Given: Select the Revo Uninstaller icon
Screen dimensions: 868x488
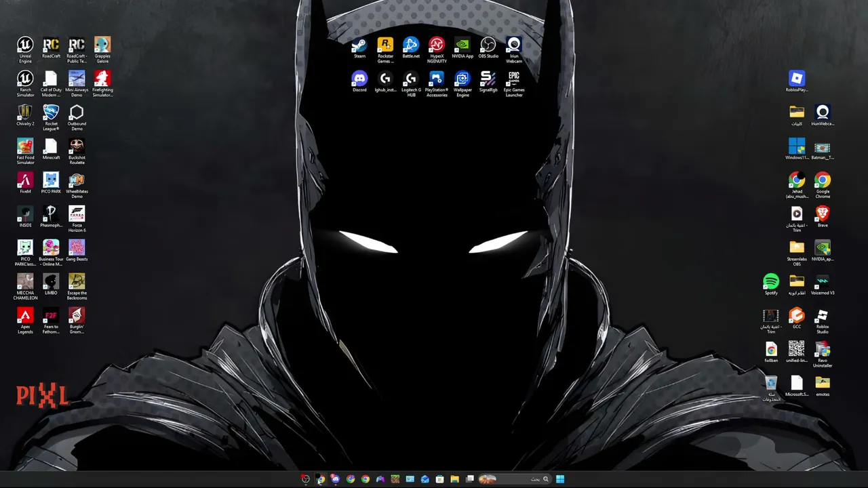Looking at the screenshot, I should (823, 355).
